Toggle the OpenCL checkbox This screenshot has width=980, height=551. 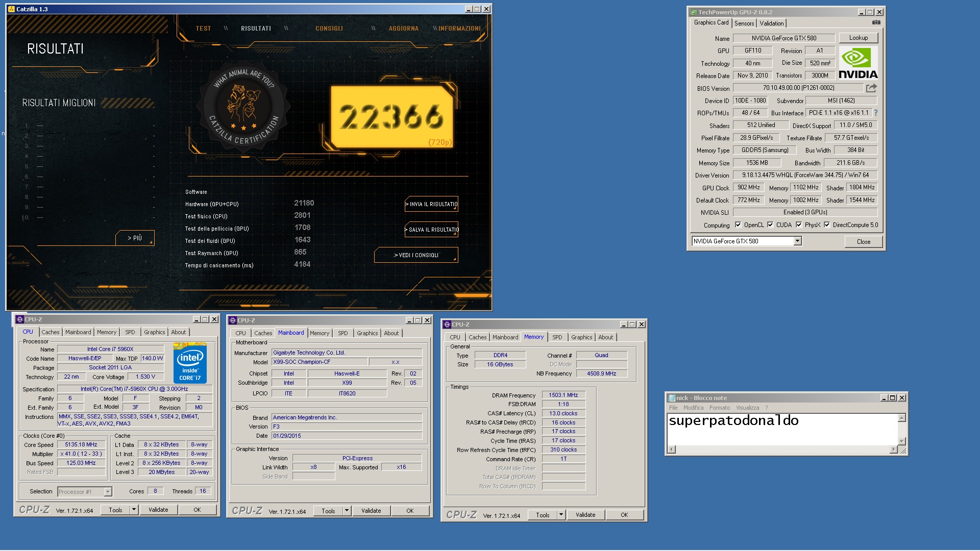pyautogui.click(x=738, y=225)
